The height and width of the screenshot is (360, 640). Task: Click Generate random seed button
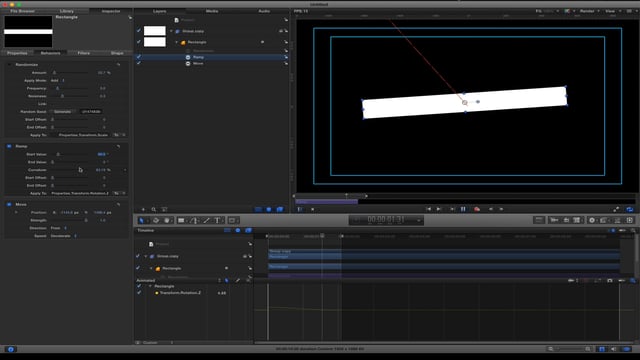click(x=62, y=111)
